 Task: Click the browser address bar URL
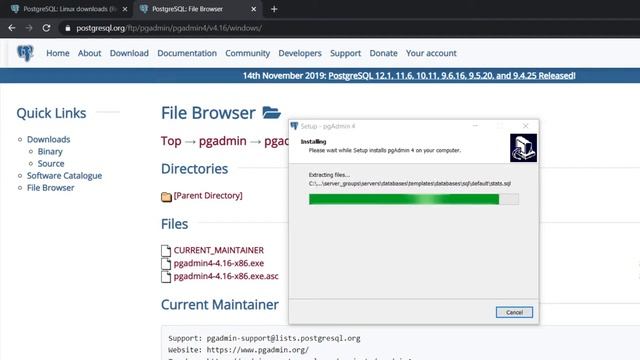[169, 28]
